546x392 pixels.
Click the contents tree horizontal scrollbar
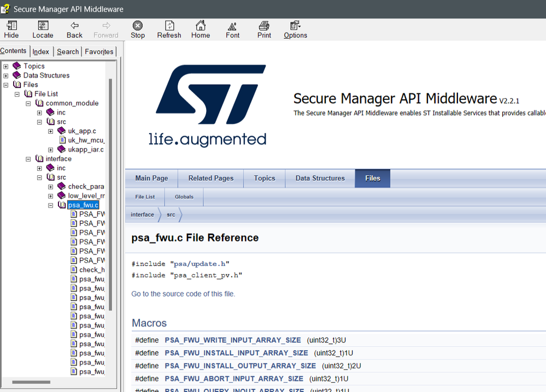(x=31, y=382)
